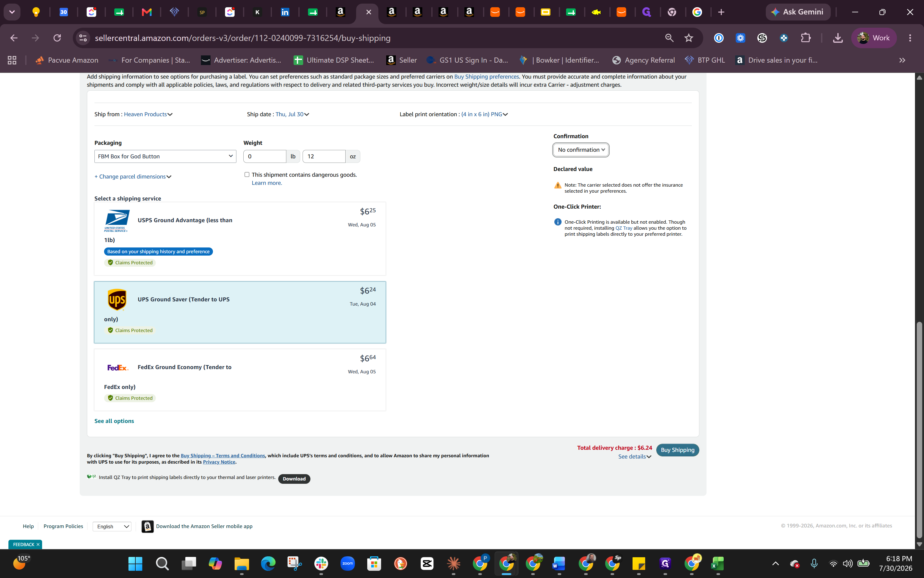
Task: Open the tab search dropdown arrow
Action: 12,12
